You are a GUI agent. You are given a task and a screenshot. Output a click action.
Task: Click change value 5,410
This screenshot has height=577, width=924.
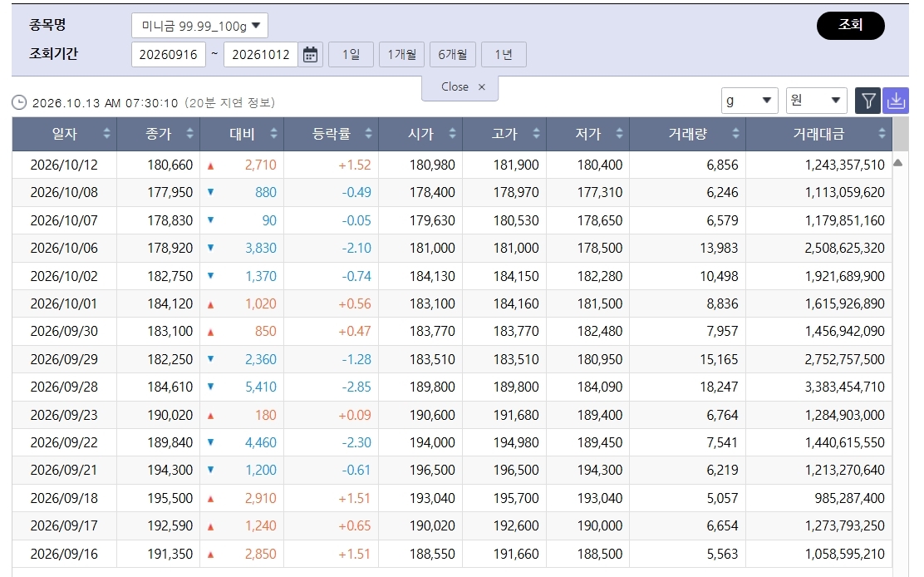pos(261,387)
